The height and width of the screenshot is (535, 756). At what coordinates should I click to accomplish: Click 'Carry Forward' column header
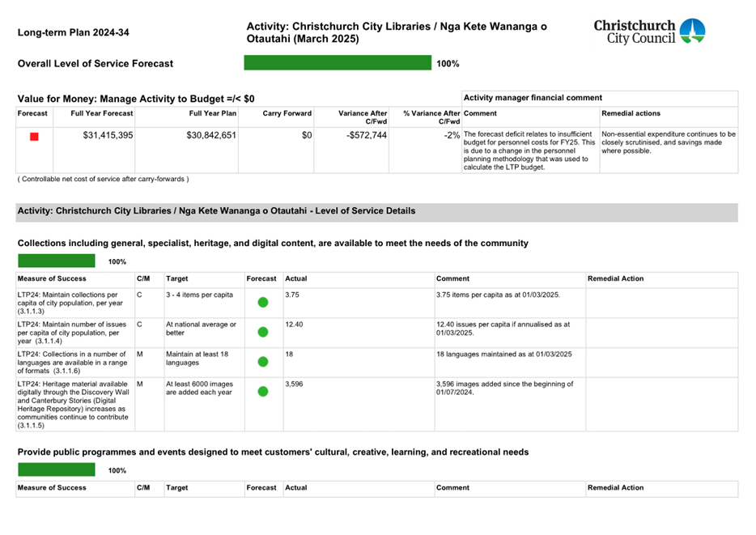coord(287,113)
